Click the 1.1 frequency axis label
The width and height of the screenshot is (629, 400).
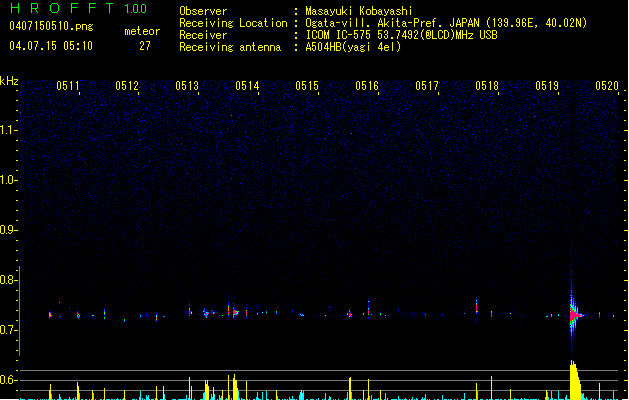coord(8,130)
